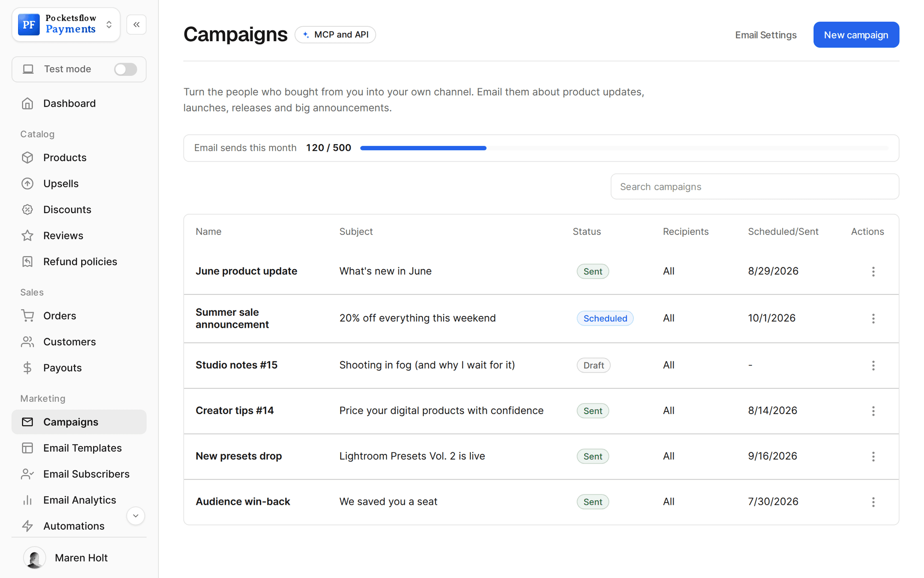Screen dimensions: 924x578
Task: Open Email Settings
Action: pos(766,35)
